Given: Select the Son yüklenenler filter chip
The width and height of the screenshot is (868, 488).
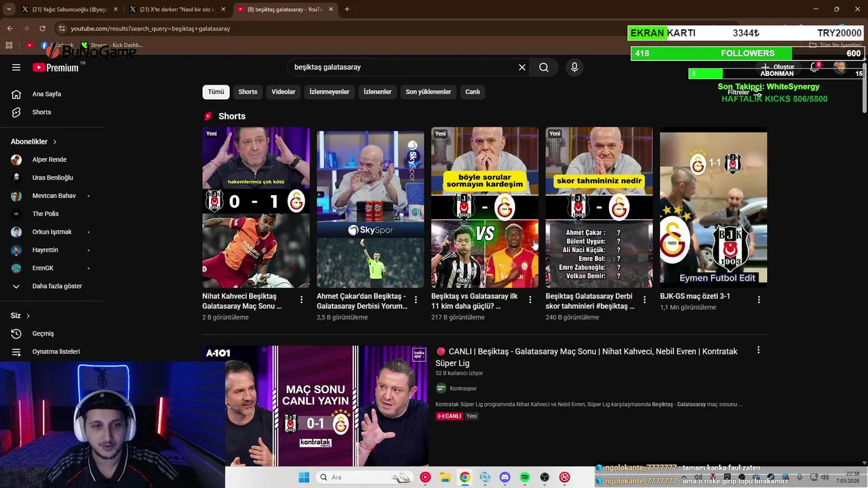Looking at the screenshot, I should point(429,91).
